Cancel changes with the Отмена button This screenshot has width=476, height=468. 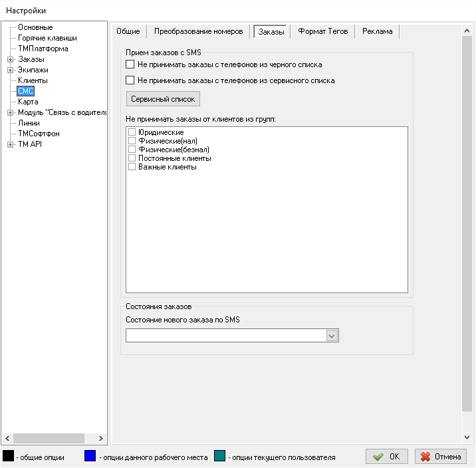point(441,457)
